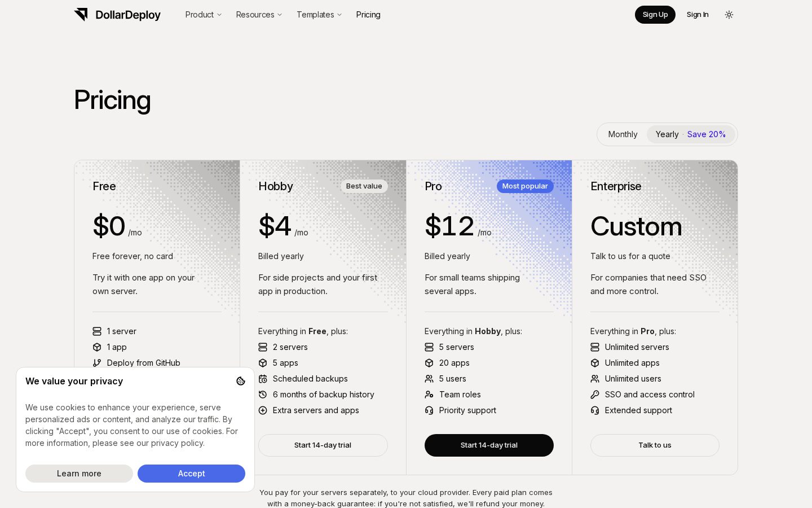Click the 'Custom' Enterprise price text

coord(636,226)
